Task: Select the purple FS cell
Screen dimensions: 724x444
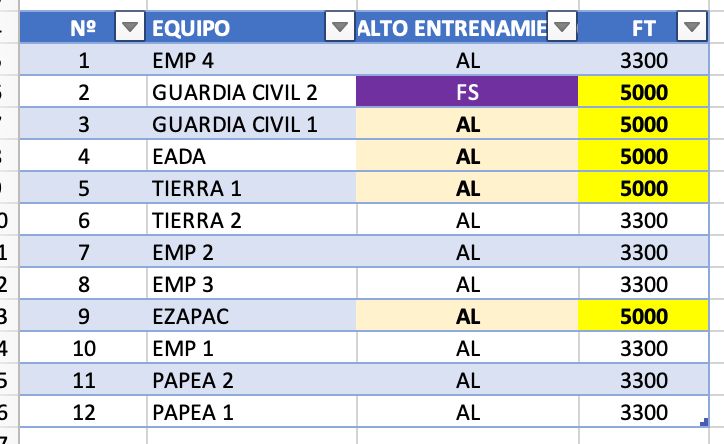Action: (x=467, y=93)
